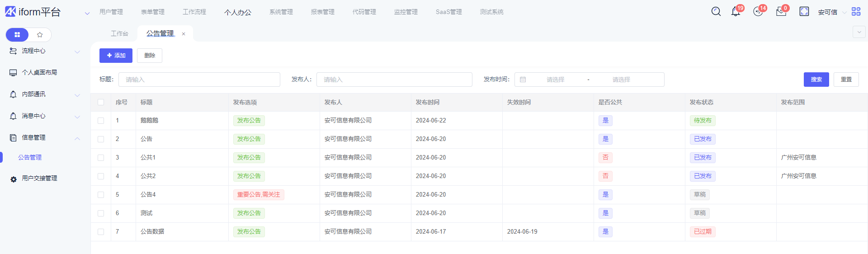The image size is (868, 254).
Task: Open the notification bell with 19 badge
Action: tap(736, 12)
